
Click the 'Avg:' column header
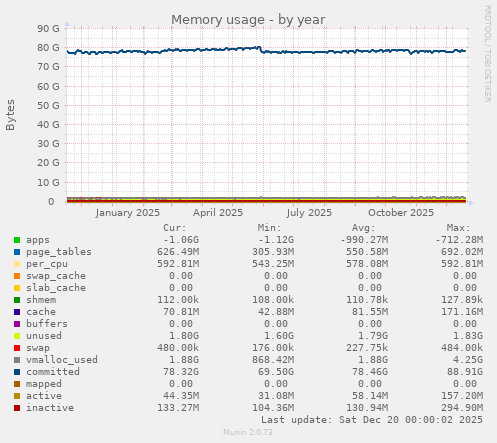[x=364, y=228]
